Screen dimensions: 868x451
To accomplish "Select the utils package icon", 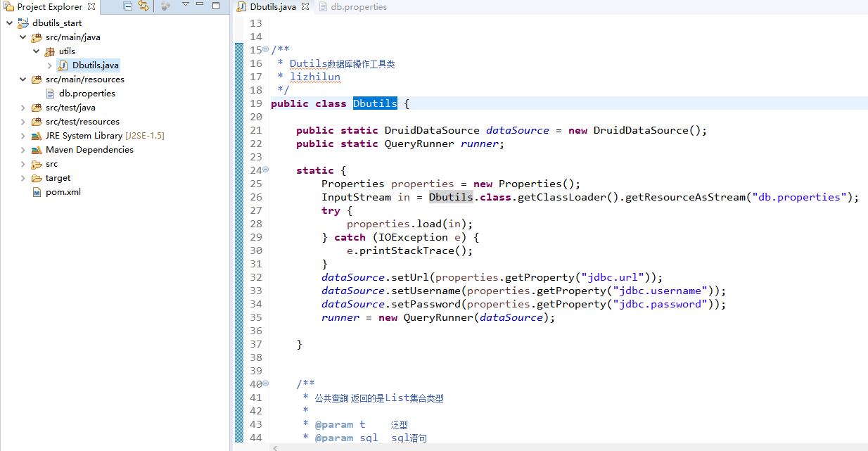I will point(50,51).
